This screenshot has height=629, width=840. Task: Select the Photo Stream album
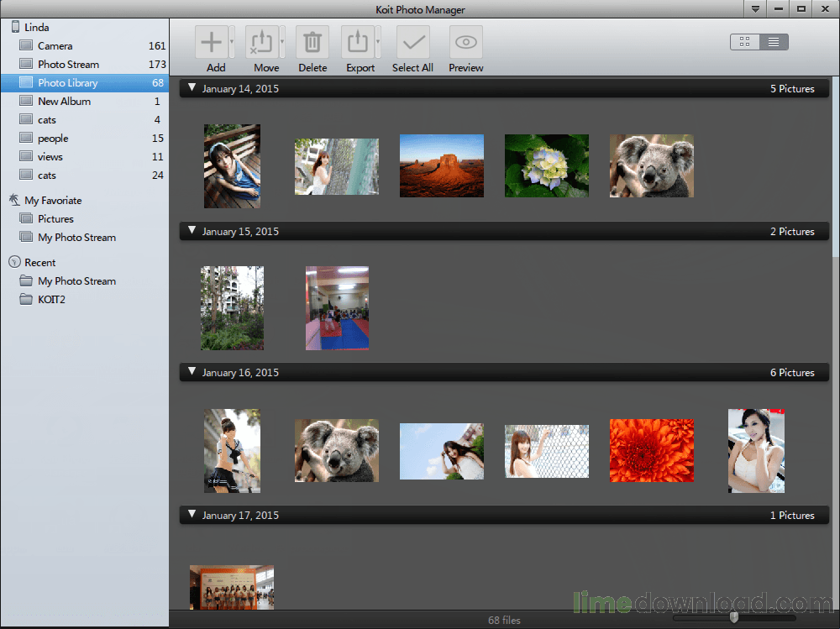68,65
